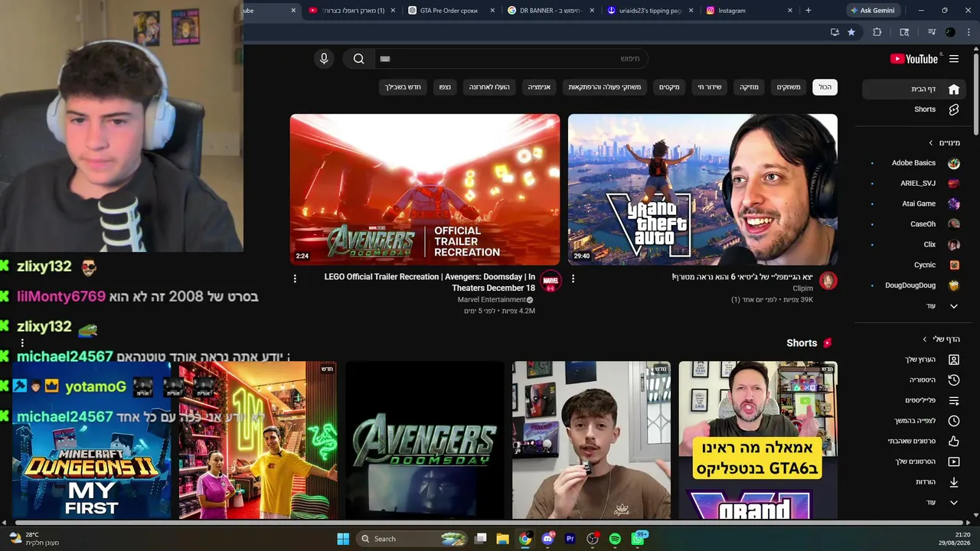
Task: Expand more items (עוד) under Downloads
Action: [x=913, y=502]
